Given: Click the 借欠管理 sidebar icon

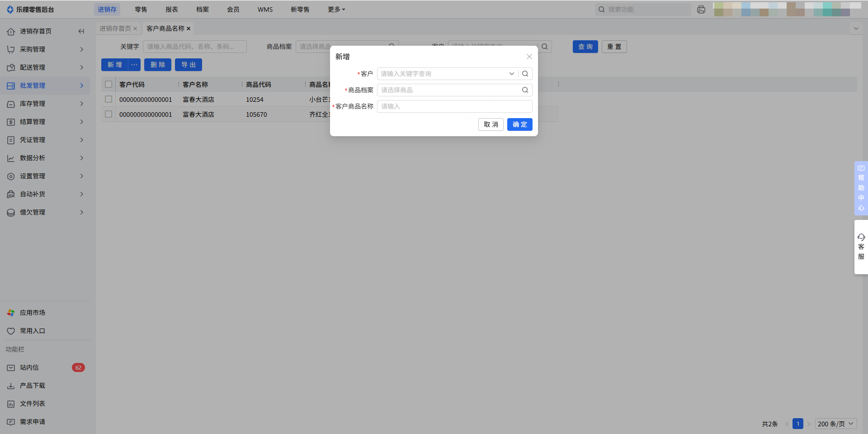Looking at the screenshot, I should point(11,212).
